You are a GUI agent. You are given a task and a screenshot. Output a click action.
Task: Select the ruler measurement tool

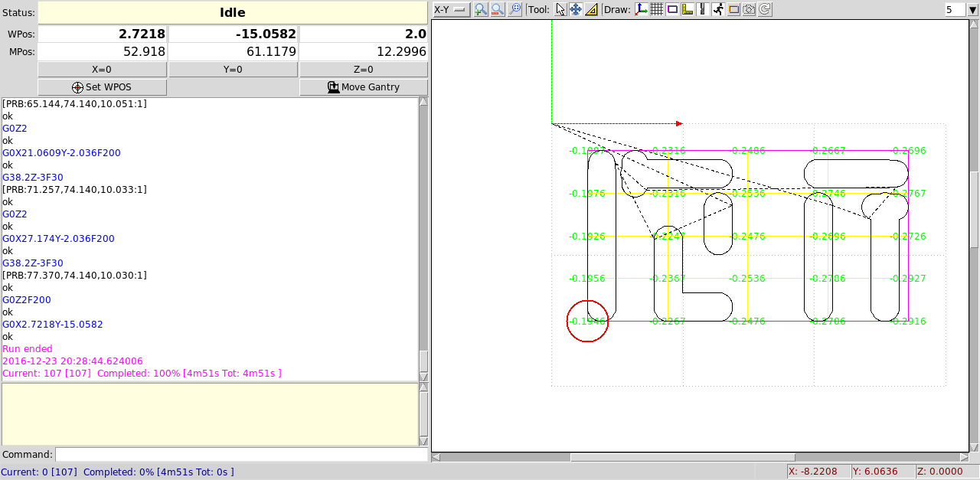click(591, 9)
